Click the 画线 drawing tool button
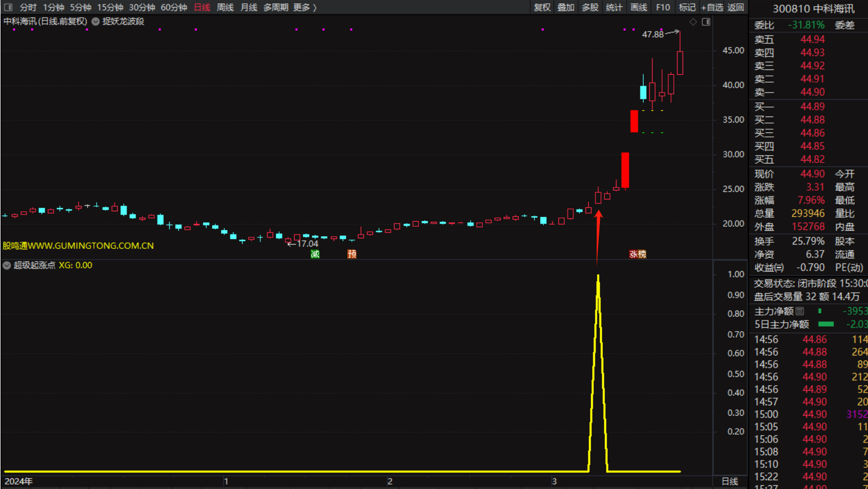 [x=639, y=7]
